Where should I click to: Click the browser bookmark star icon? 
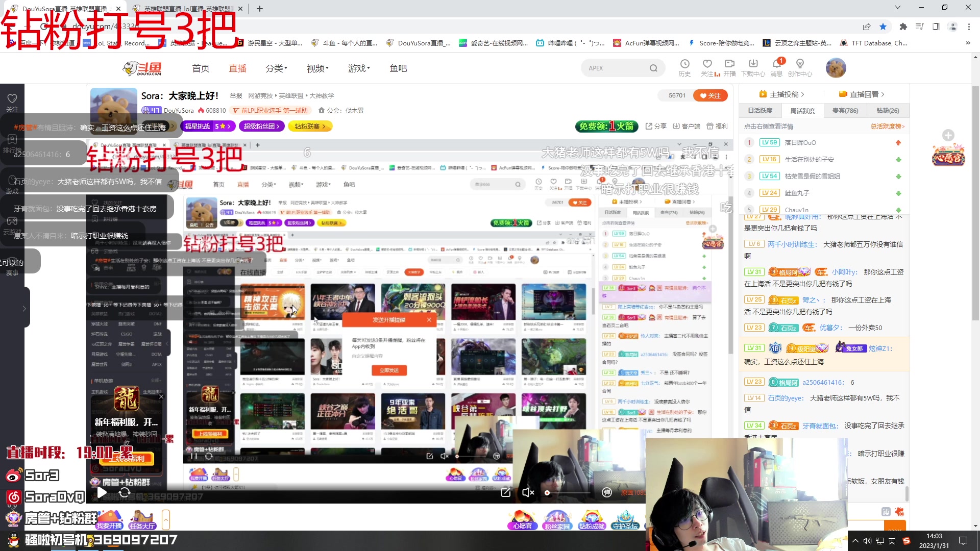point(883,27)
